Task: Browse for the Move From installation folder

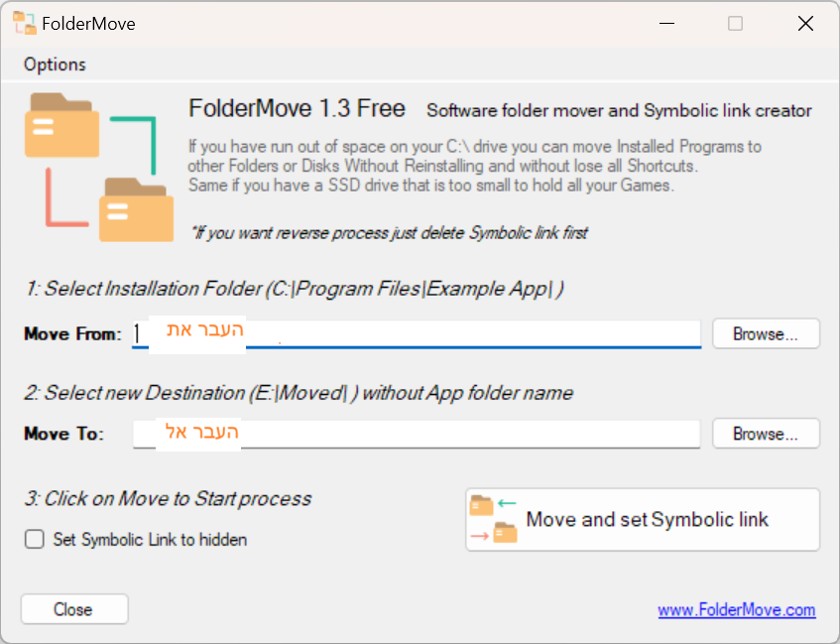Action: click(x=766, y=334)
